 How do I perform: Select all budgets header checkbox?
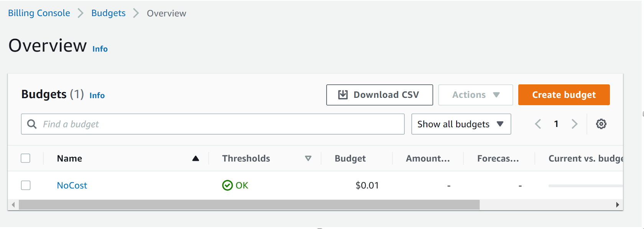click(x=26, y=158)
